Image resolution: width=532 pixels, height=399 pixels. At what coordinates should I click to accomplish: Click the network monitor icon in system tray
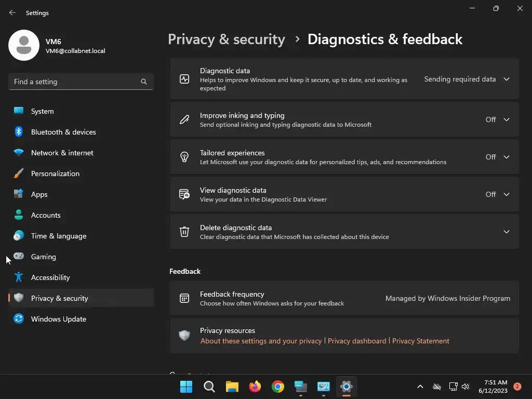[453, 387]
